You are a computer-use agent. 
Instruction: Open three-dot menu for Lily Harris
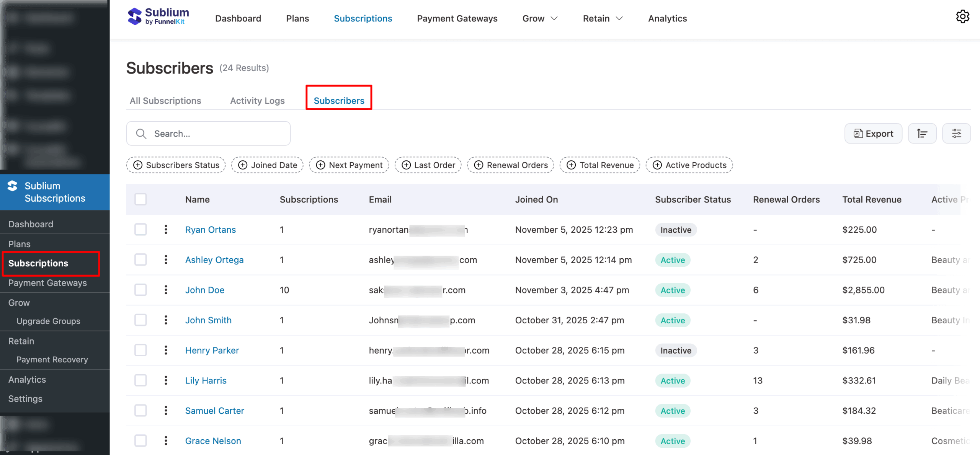click(x=166, y=380)
